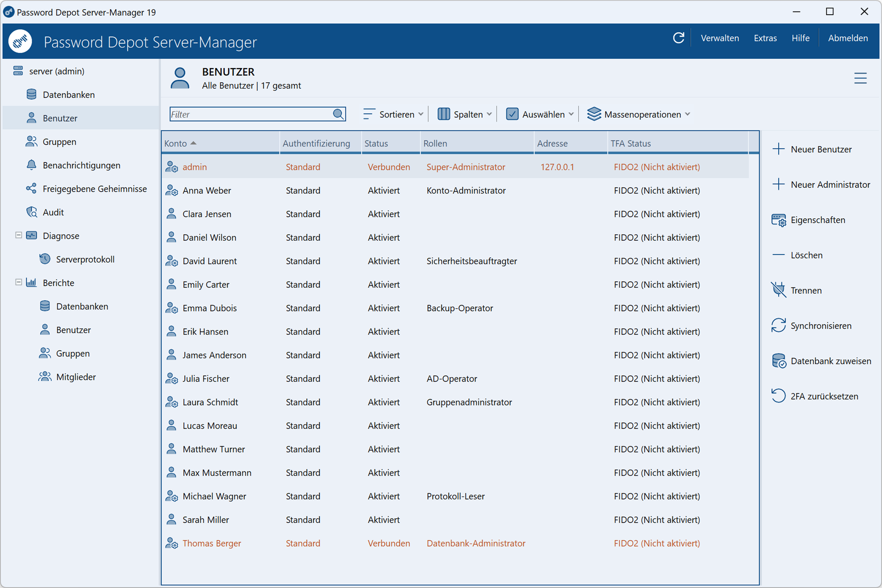Click the Audit shield icon
This screenshot has width=882, height=588.
[31, 212]
